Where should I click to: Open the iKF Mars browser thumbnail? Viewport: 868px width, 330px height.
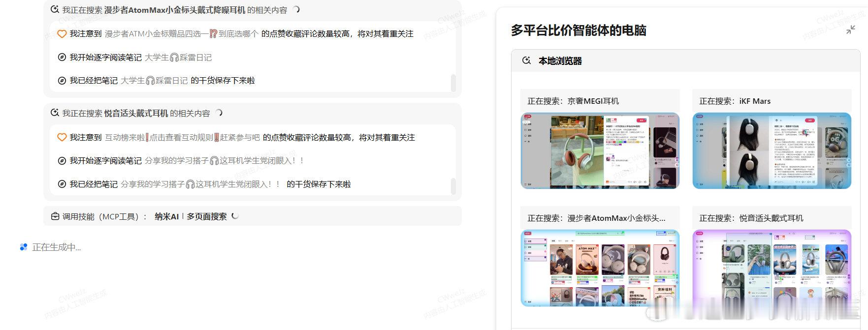(x=772, y=150)
